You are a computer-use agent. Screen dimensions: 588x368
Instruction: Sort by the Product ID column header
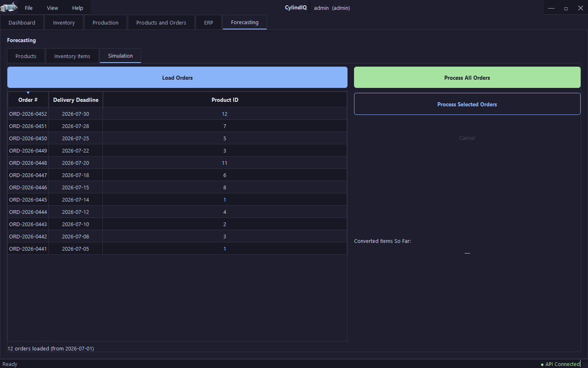pyautogui.click(x=225, y=100)
